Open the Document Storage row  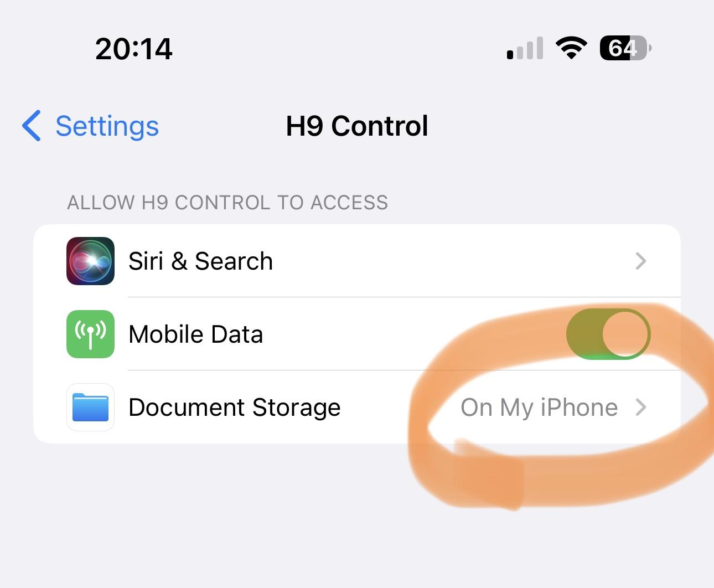(x=357, y=407)
